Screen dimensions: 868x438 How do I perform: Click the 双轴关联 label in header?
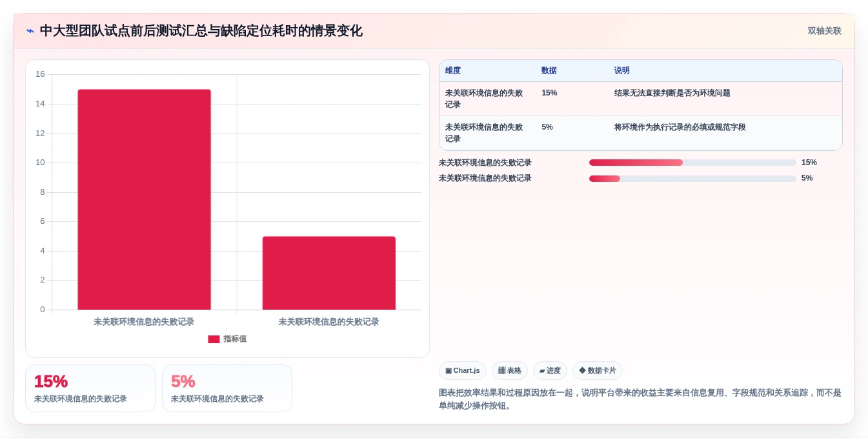(x=824, y=31)
